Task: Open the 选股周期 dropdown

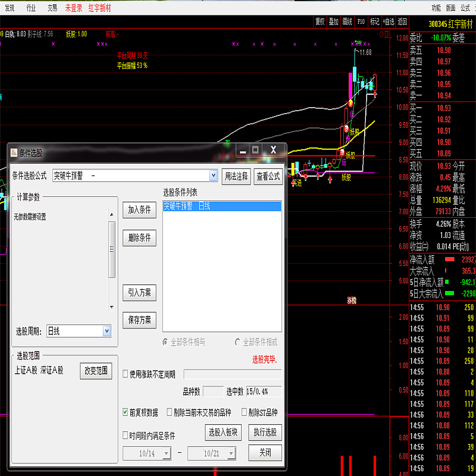Action: coord(107,331)
